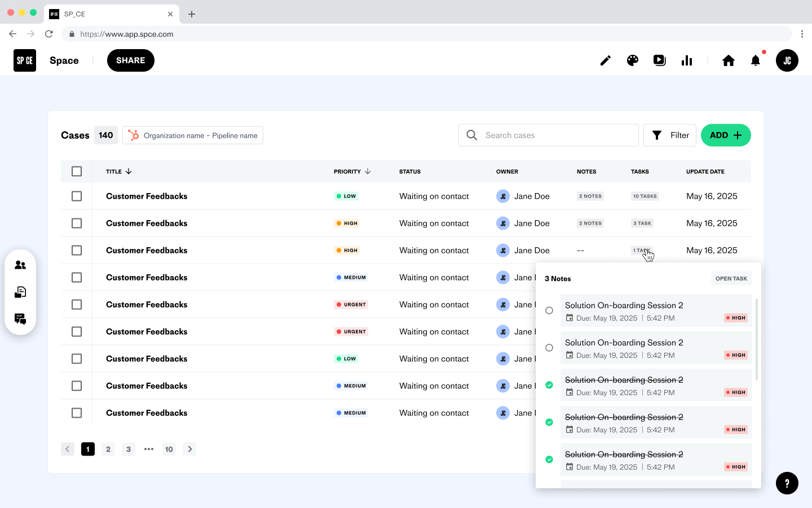Mark first Solution On-boarding Session task complete
Image resolution: width=812 pixels, height=508 pixels.
(549, 310)
